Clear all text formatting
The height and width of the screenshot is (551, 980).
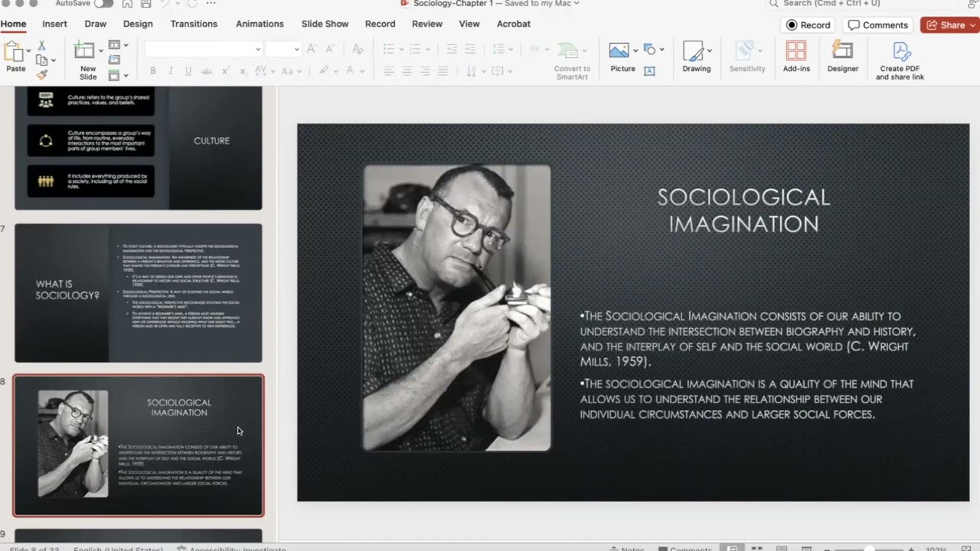point(358,49)
